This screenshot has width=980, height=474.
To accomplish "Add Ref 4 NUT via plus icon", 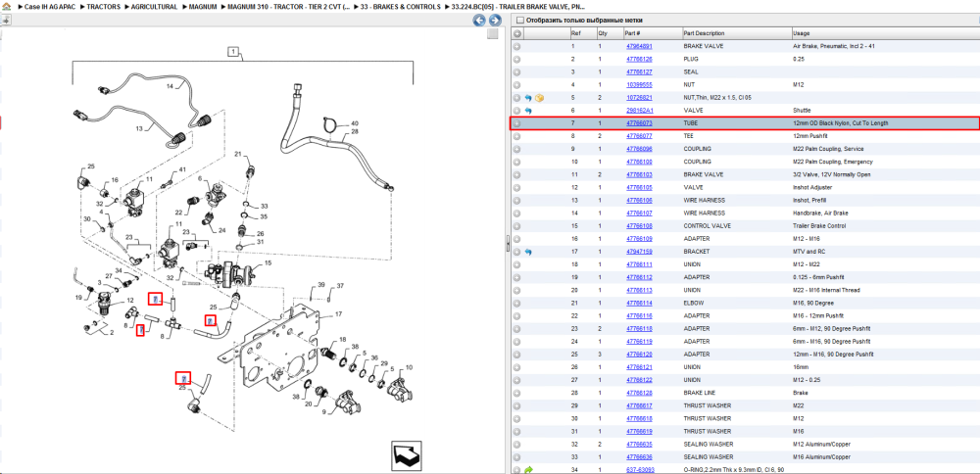I will pyautogui.click(x=516, y=85).
